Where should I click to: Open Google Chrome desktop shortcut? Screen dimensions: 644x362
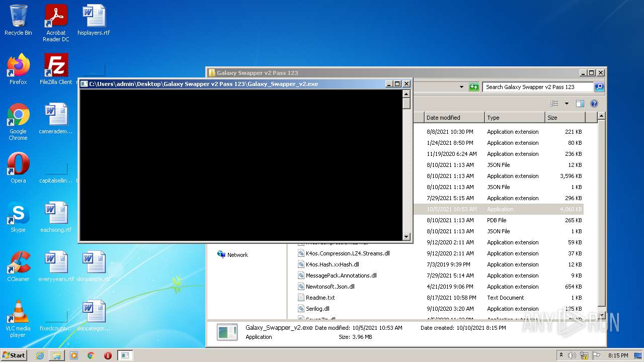[18, 122]
